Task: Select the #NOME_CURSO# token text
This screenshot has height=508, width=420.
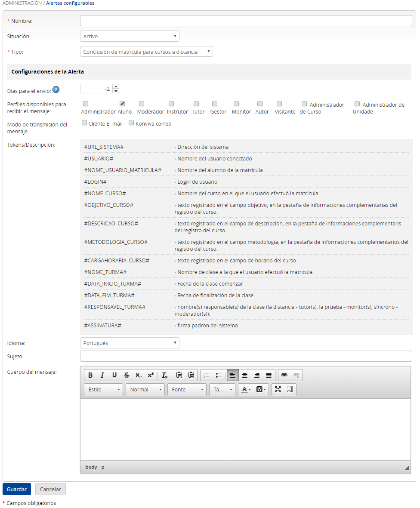Action: (105, 194)
